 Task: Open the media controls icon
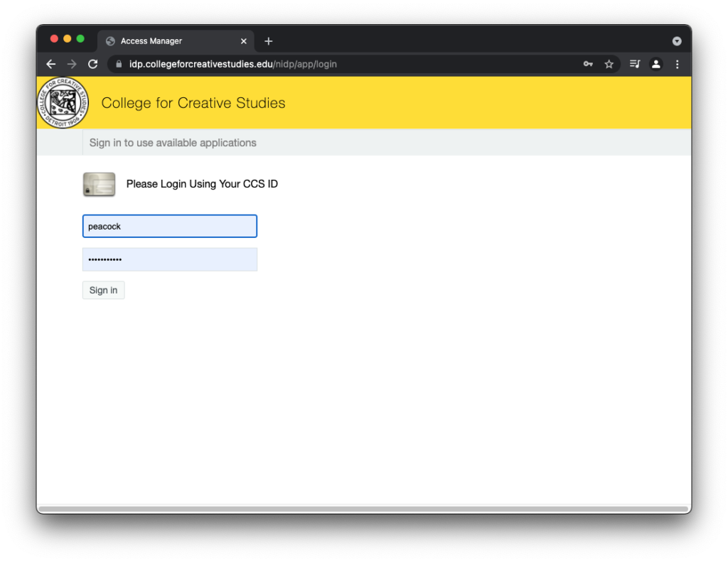point(635,64)
